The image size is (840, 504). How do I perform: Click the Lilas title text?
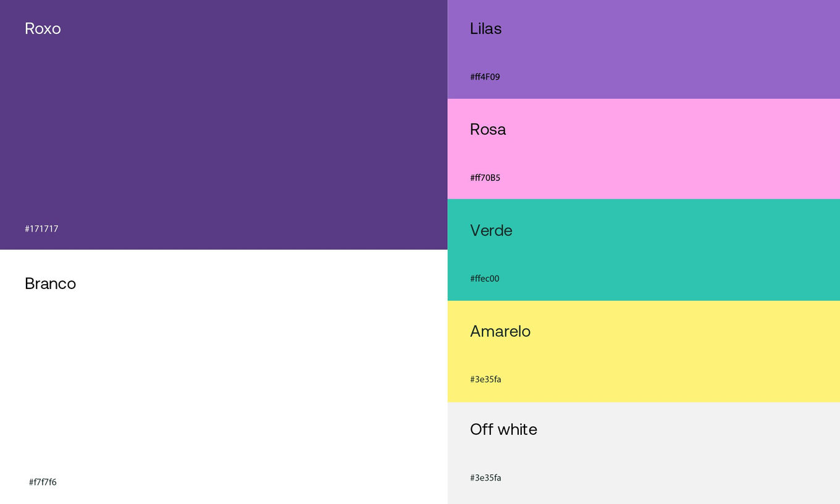pyautogui.click(x=485, y=28)
